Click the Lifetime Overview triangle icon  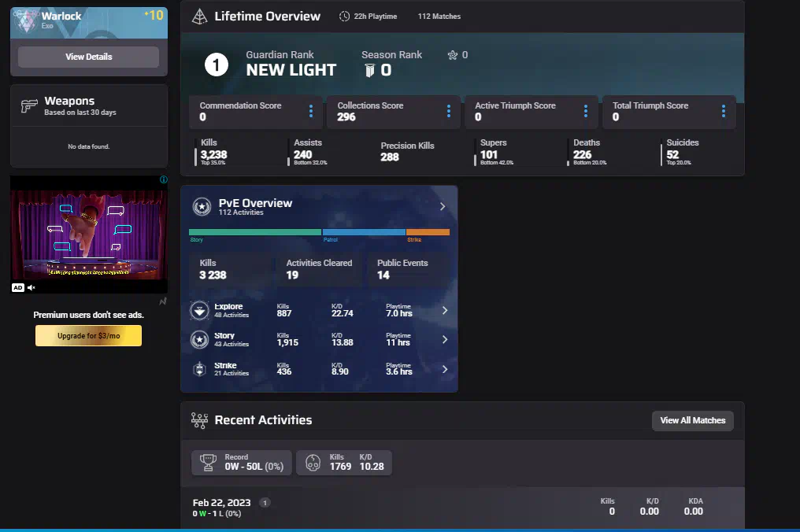199,17
